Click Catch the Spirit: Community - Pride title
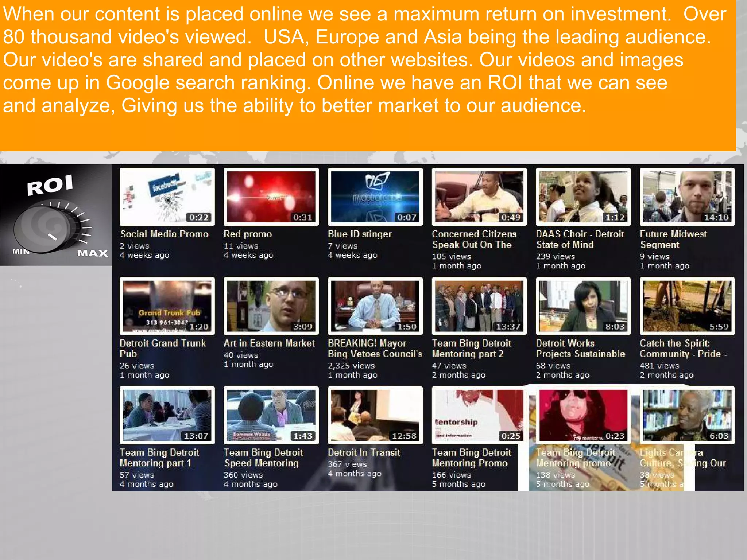The width and height of the screenshot is (747, 560). click(x=683, y=348)
